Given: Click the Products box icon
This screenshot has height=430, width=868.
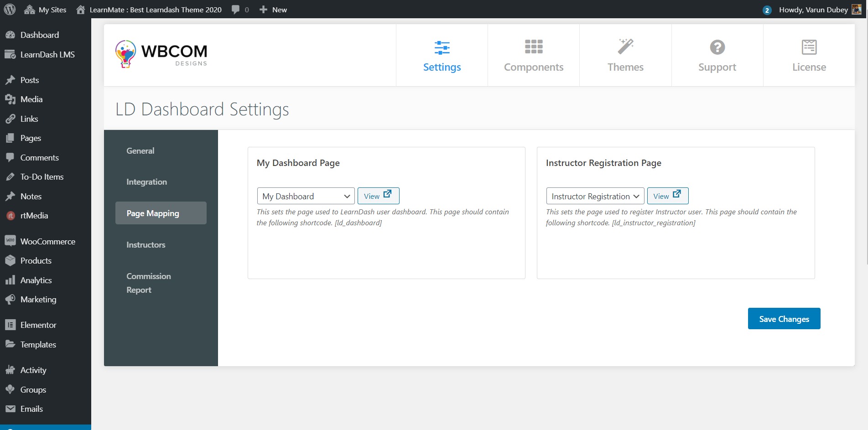Looking at the screenshot, I should point(10,261).
